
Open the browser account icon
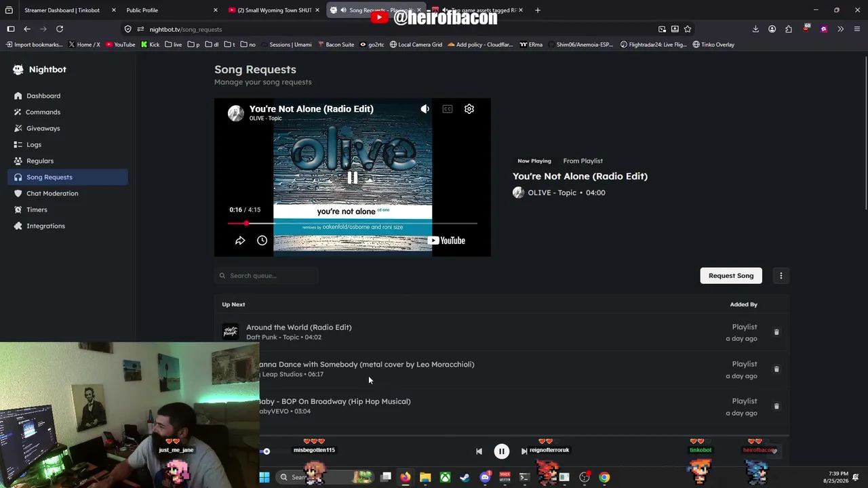(772, 29)
